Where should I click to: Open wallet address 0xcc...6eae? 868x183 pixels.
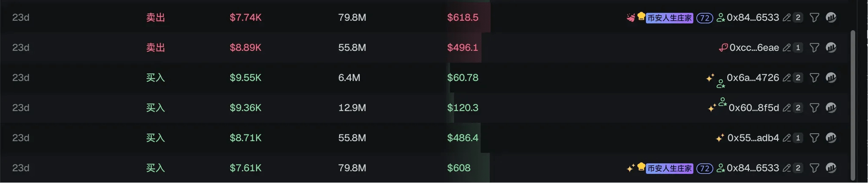click(754, 47)
